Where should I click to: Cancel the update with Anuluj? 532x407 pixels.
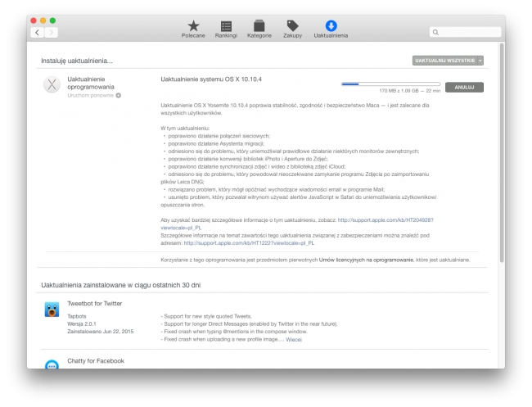point(464,88)
